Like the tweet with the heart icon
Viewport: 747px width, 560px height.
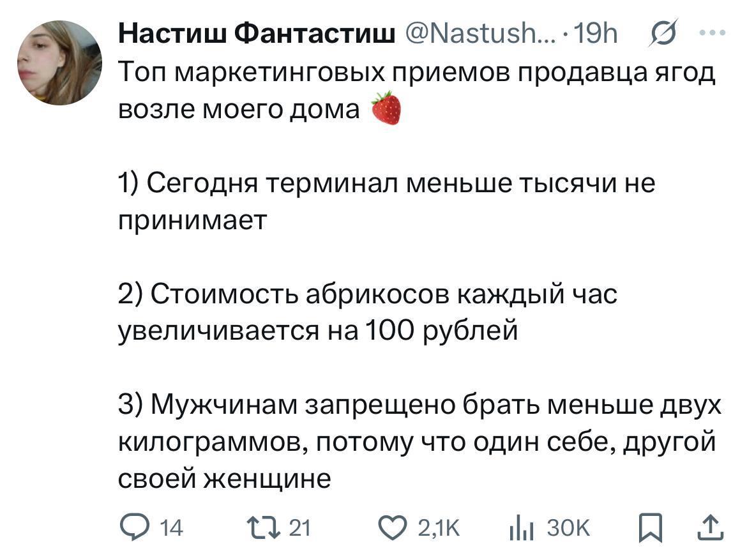coord(393,527)
